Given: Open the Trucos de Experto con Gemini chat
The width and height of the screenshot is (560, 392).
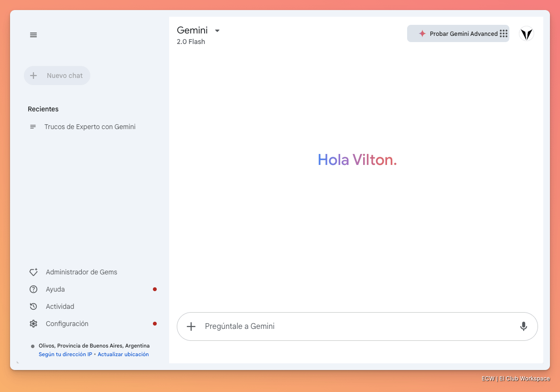Looking at the screenshot, I should tap(90, 127).
